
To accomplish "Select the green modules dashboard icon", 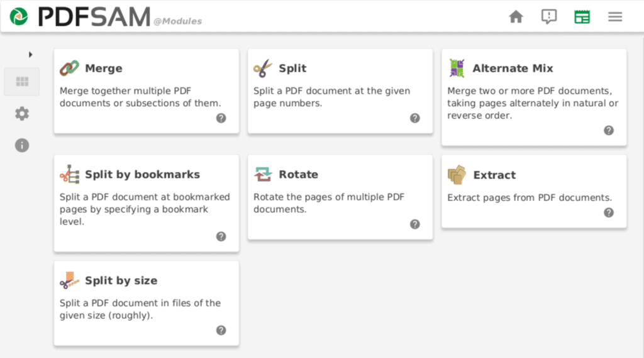I will [x=582, y=17].
